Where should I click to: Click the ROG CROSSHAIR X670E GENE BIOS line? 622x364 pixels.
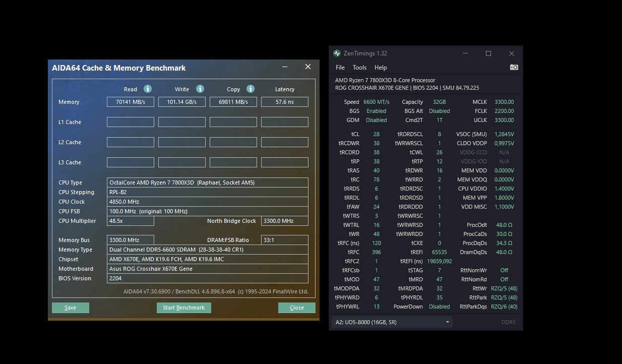(407, 88)
